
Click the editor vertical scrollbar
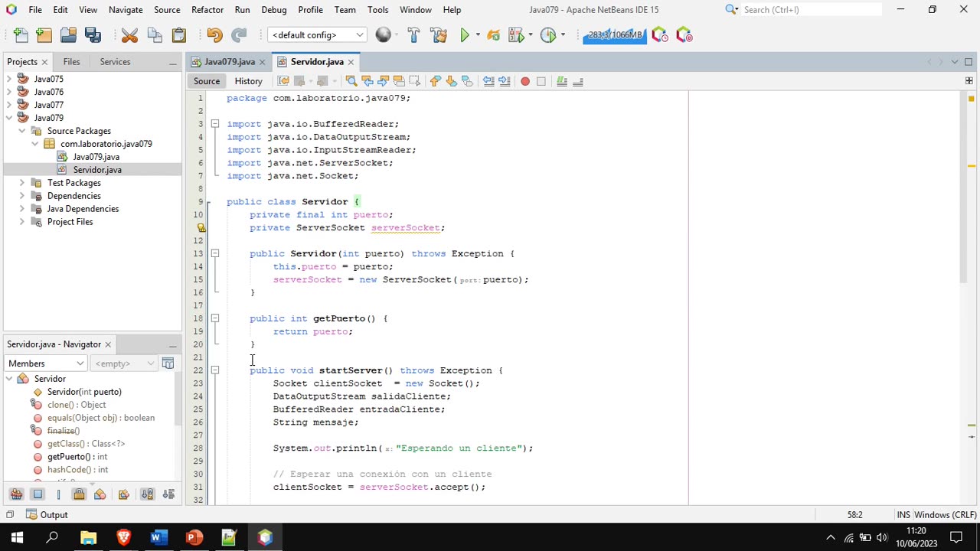click(x=963, y=187)
